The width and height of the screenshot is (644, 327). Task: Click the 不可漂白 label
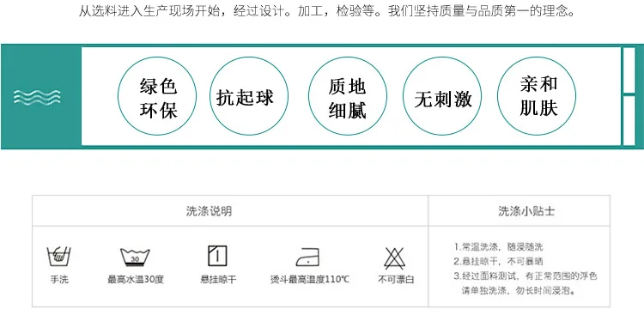(396, 280)
